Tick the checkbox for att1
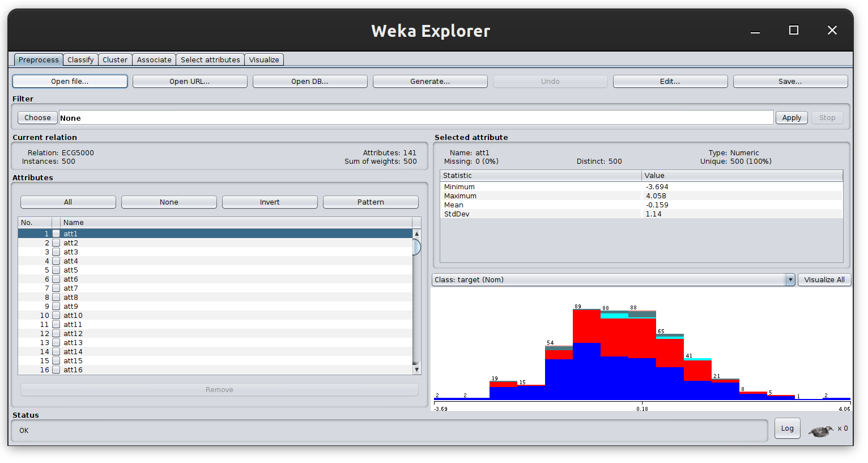 coord(56,233)
